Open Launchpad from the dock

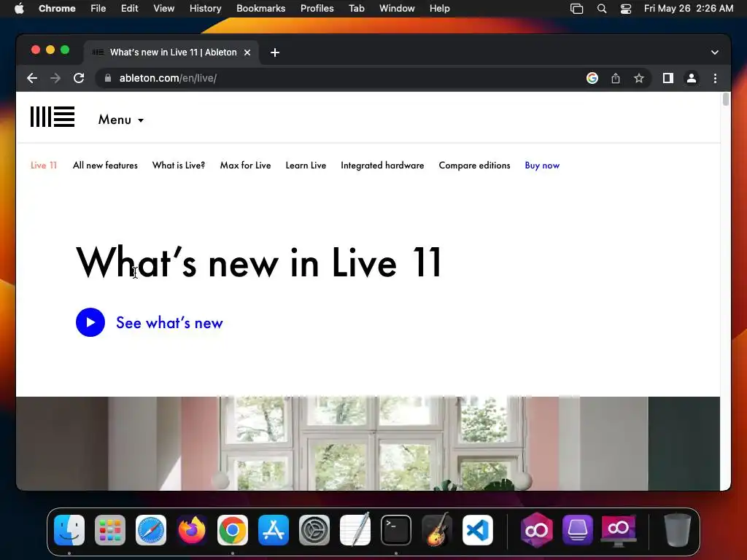coord(110,530)
